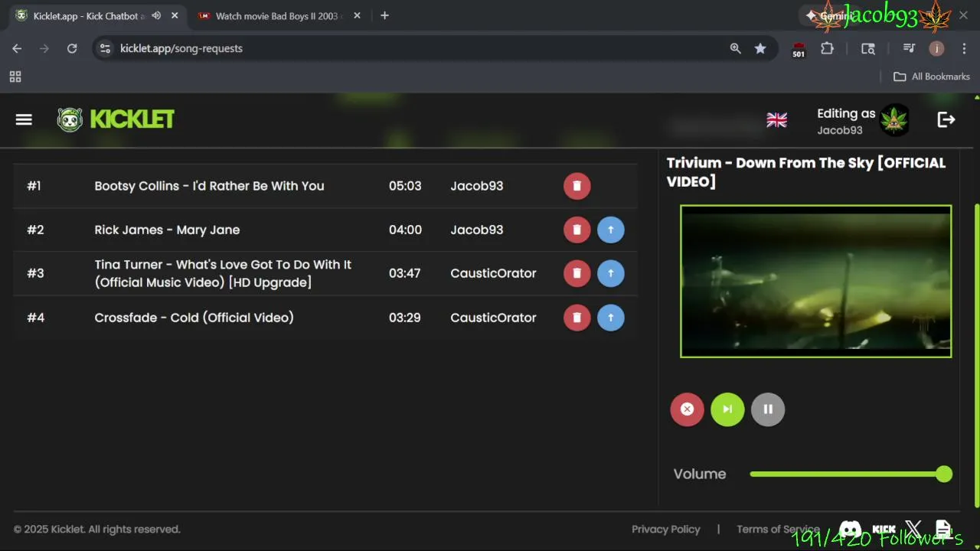The width and height of the screenshot is (980, 551).
Task: Switch to the Bad Boys II movie tab
Action: [x=276, y=16]
